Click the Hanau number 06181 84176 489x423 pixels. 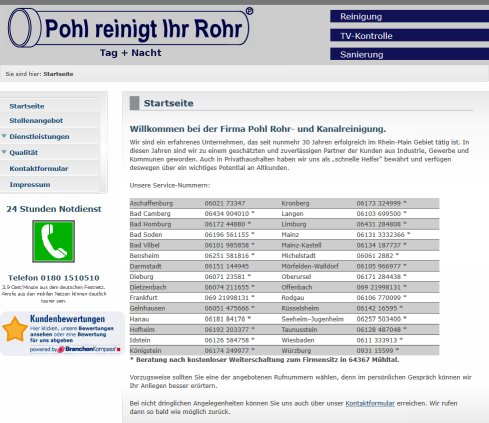(225, 319)
